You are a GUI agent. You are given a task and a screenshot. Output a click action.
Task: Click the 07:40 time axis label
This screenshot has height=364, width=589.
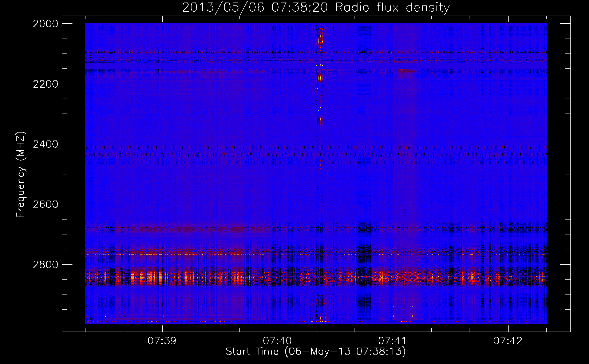point(277,341)
